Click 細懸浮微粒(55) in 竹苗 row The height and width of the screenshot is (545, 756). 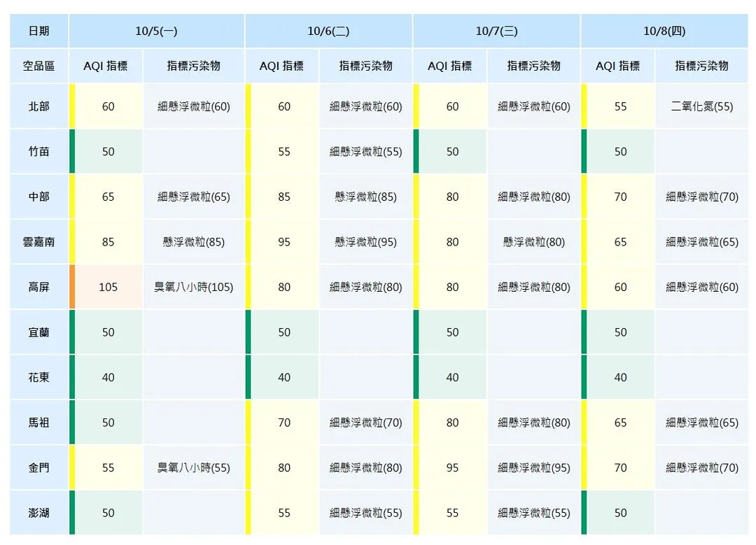click(365, 151)
